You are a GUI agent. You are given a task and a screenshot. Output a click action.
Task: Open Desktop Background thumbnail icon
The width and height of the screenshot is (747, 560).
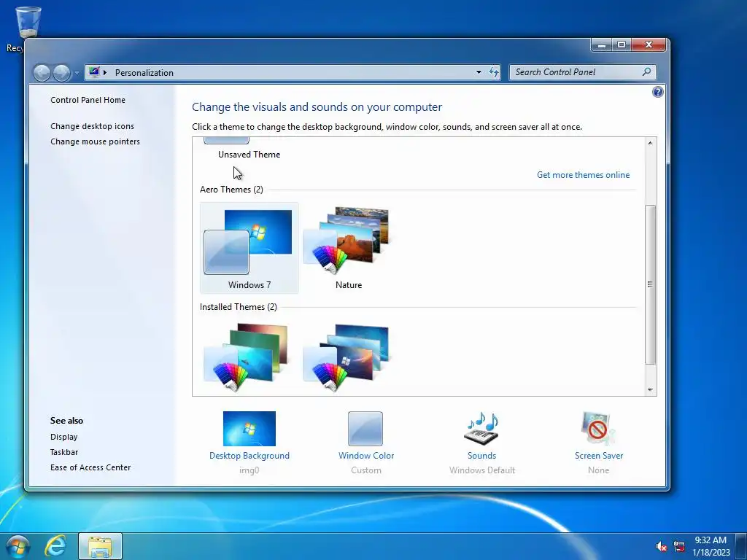coord(249,429)
